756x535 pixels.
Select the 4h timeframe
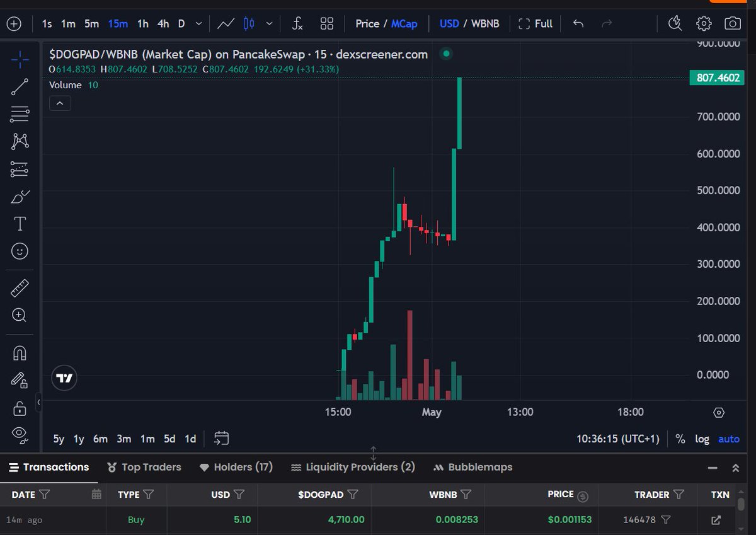163,24
